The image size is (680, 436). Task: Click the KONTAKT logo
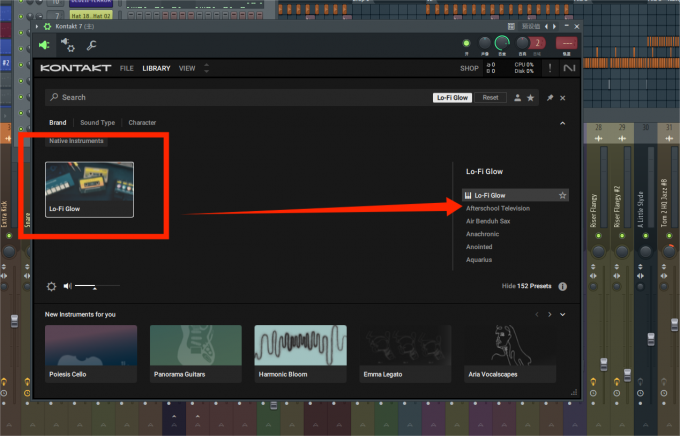pos(76,68)
